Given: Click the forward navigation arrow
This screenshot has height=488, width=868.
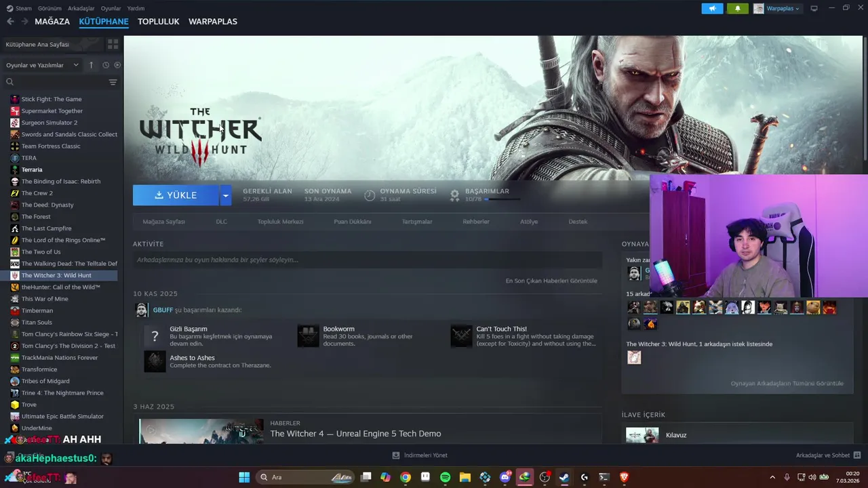Looking at the screenshot, I should pyautogui.click(x=24, y=22).
